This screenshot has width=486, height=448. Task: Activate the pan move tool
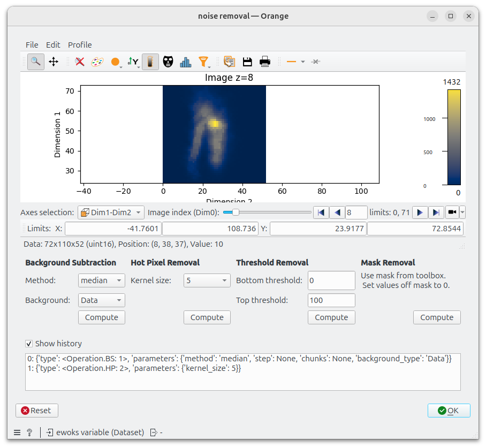54,62
